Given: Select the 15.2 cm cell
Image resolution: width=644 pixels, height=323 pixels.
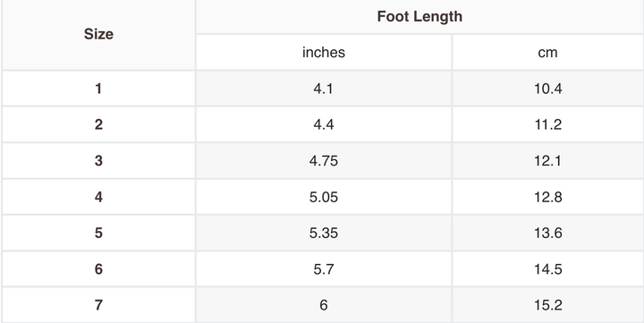Looking at the screenshot, I should [x=548, y=305].
